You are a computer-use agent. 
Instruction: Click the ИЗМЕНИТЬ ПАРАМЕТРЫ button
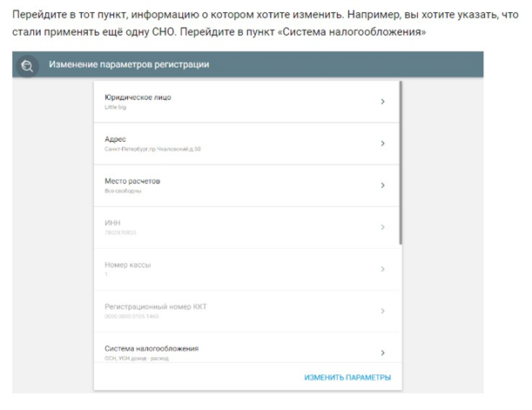347,378
